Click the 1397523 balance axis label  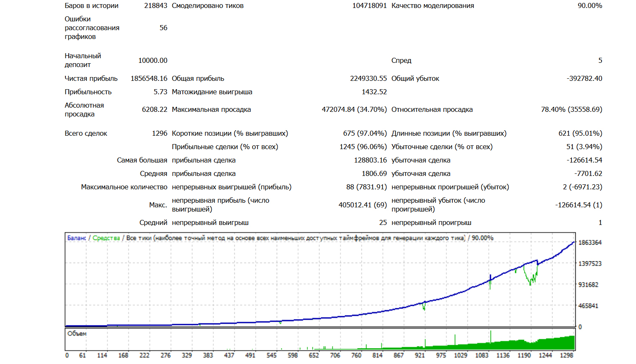590,263
